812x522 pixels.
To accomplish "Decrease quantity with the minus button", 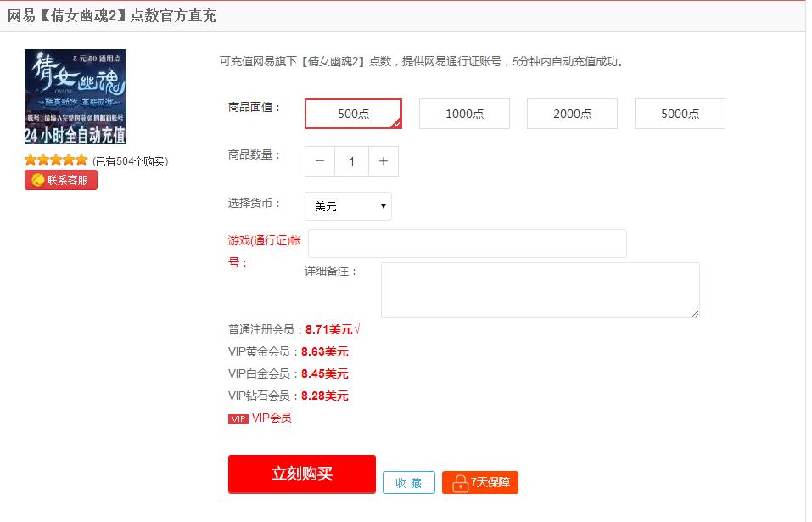I will pos(320,161).
